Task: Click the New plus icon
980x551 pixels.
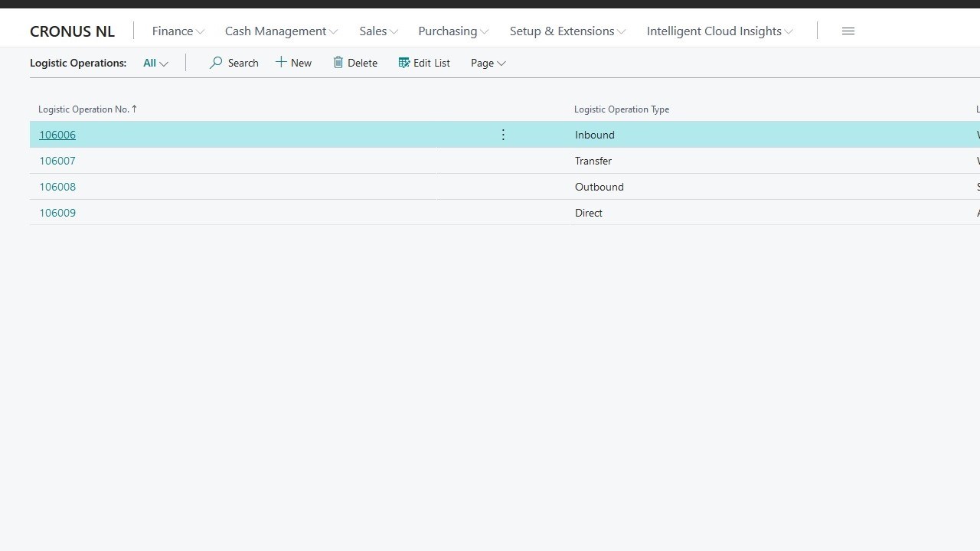Action: click(281, 62)
